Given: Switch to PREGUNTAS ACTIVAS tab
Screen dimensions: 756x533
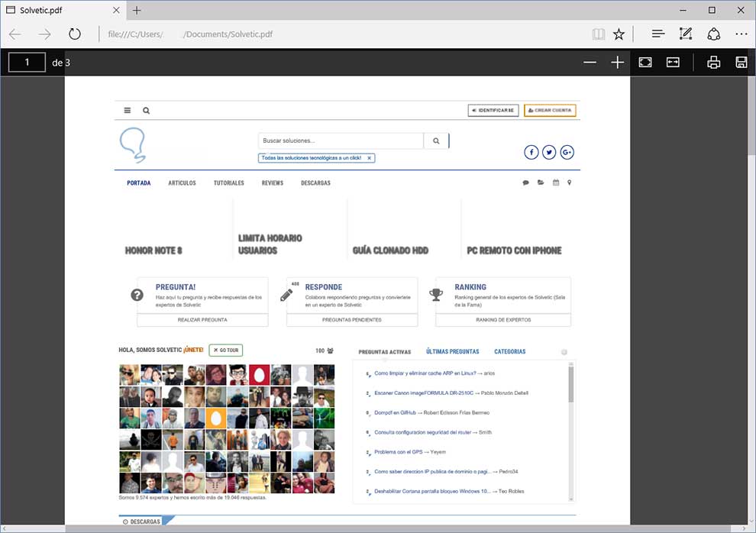Looking at the screenshot, I should coord(385,352).
